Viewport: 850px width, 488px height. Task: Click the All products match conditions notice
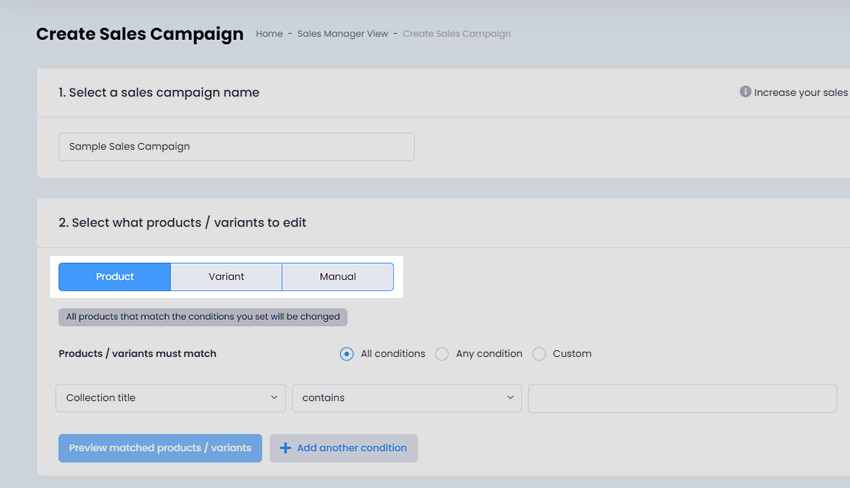(203, 317)
